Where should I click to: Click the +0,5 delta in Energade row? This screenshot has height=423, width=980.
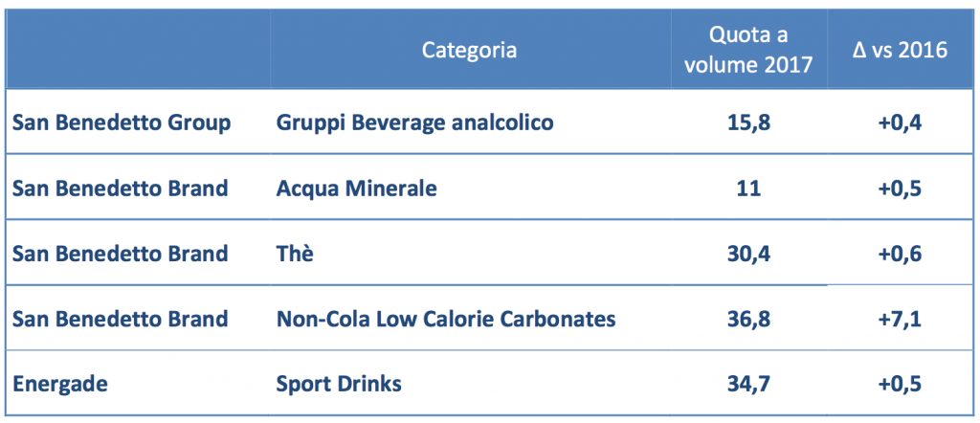tap(900, 384)
